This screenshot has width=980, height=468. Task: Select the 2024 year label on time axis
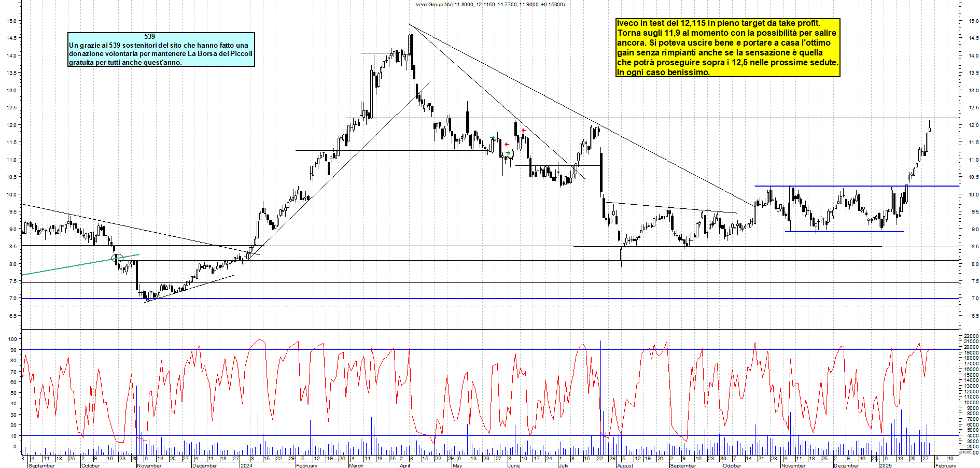point(246,465)
